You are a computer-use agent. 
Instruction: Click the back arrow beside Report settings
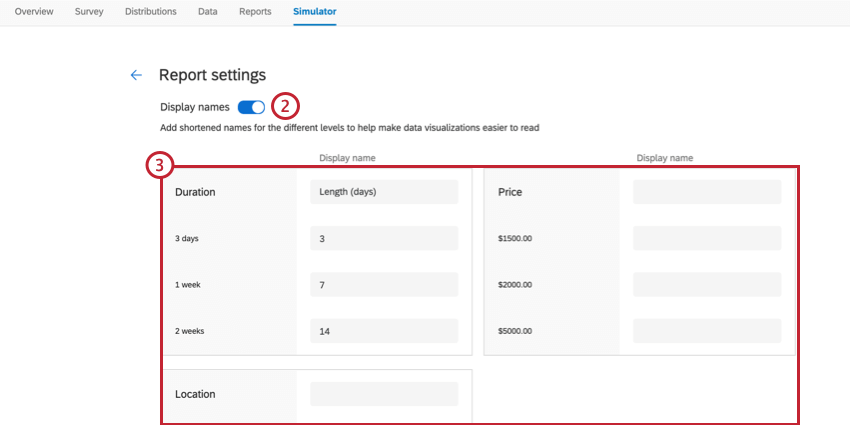(x=136, y=75)
